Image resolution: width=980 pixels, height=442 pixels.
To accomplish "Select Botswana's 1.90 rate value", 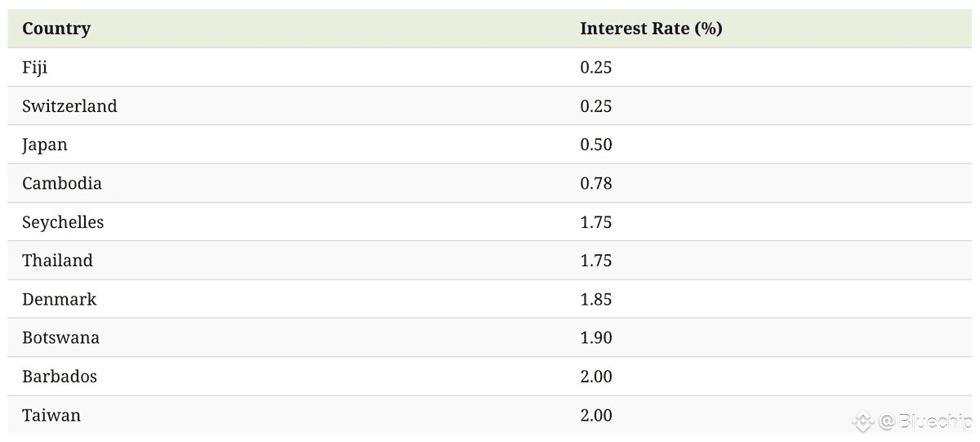I will (x=596, y=337).
